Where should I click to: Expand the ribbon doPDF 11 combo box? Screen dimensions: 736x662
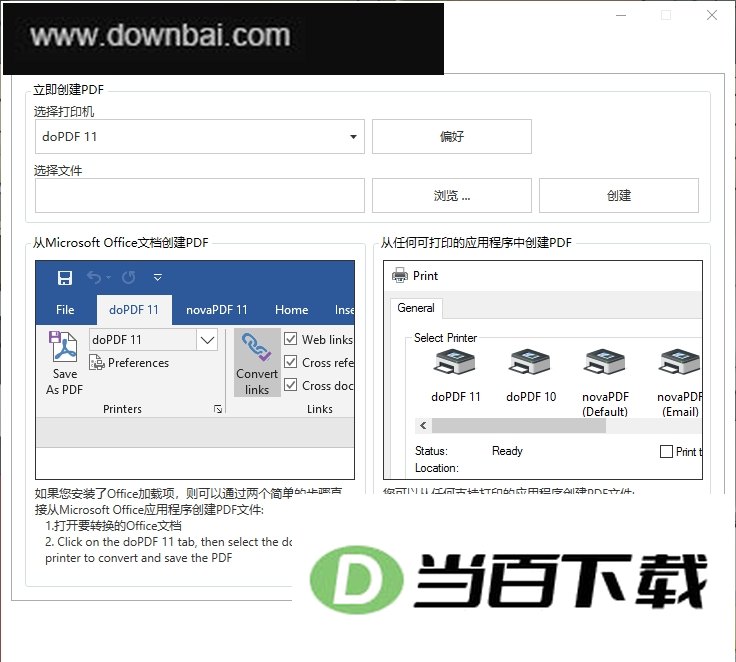click(207, 339)
